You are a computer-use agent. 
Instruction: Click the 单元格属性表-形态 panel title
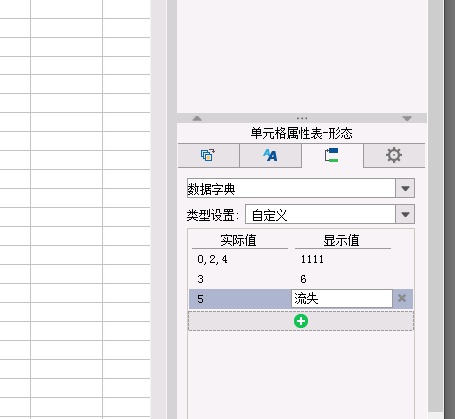click(302, 133)
